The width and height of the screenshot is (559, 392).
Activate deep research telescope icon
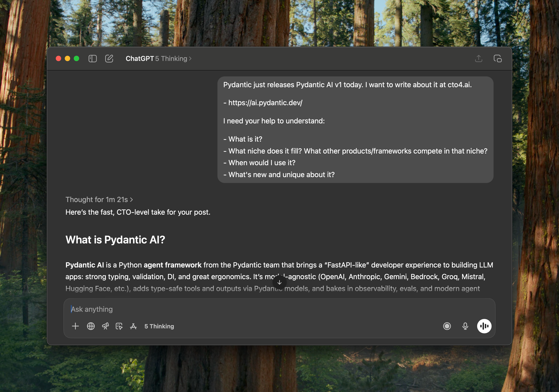point(105,326)
